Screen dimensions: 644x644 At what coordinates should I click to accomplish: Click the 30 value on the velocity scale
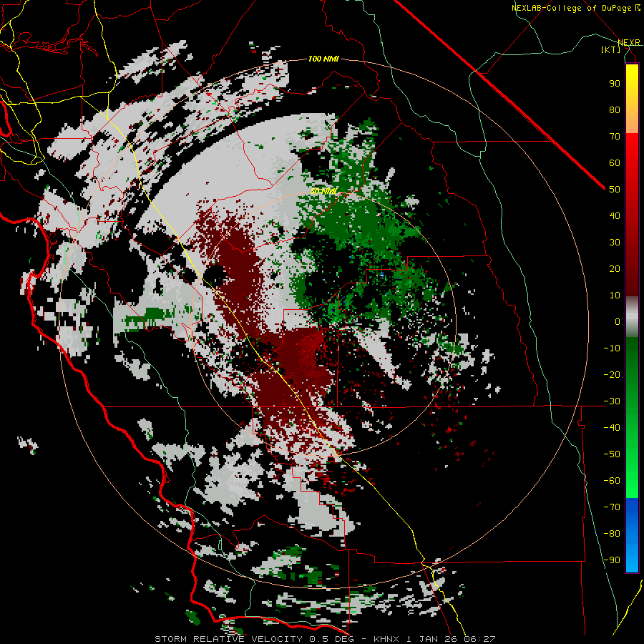coord(615,243)
